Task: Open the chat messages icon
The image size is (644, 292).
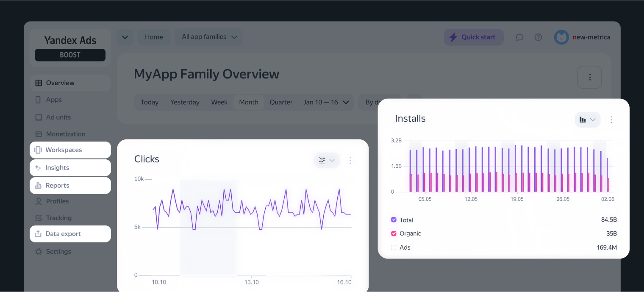Action: (519, 37)
